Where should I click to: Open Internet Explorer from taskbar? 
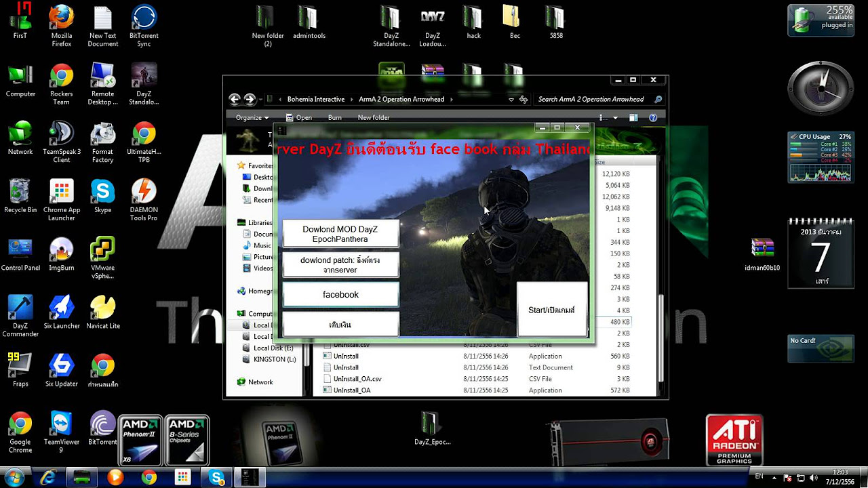[49, 477]
